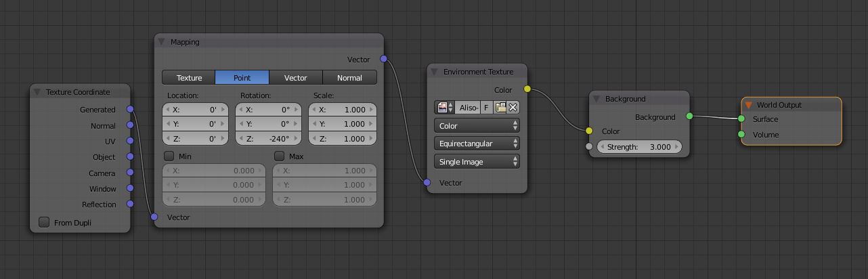Image resolution: width=868 pixels, height=279 pixels.
Task: Click the Background Color input socket
Action: (x=589, y=131)
